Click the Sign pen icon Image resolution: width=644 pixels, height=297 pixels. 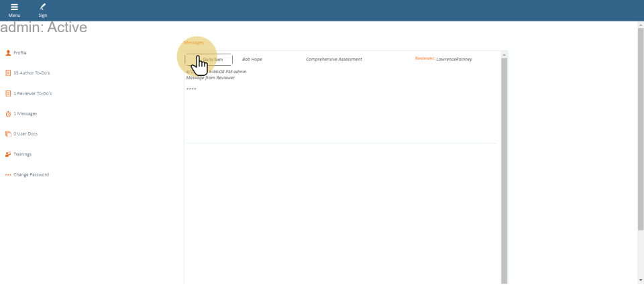tap(43, 7)
